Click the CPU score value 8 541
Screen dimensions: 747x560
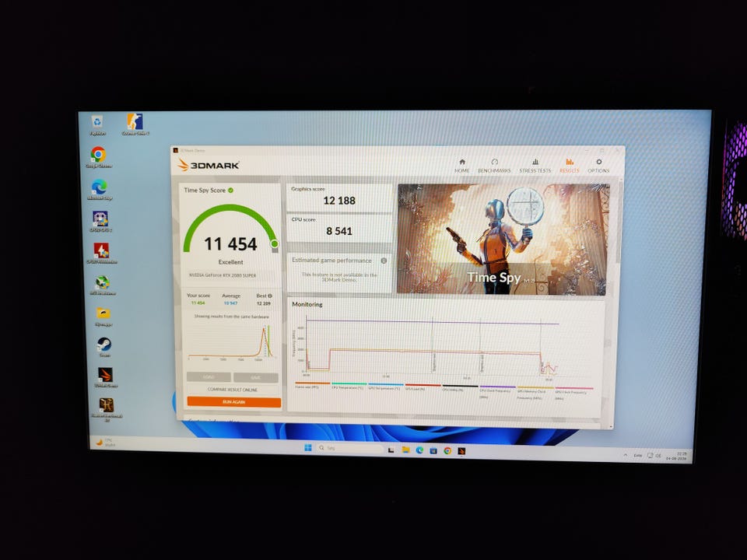click(339, 231)
